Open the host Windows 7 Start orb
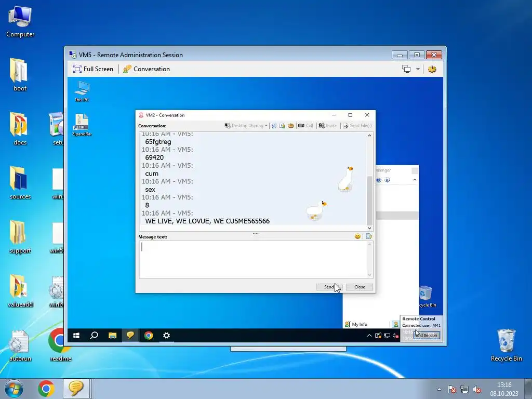 tap(14, 389)
